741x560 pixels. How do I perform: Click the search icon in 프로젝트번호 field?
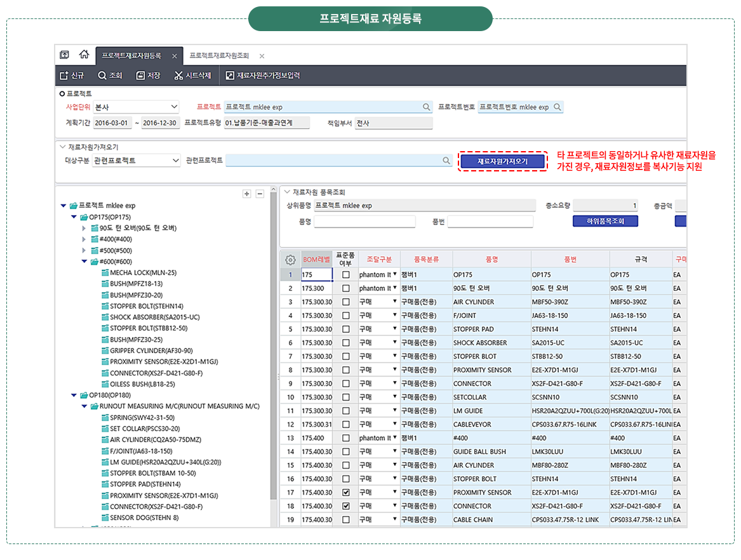click(x=557, y=107)
